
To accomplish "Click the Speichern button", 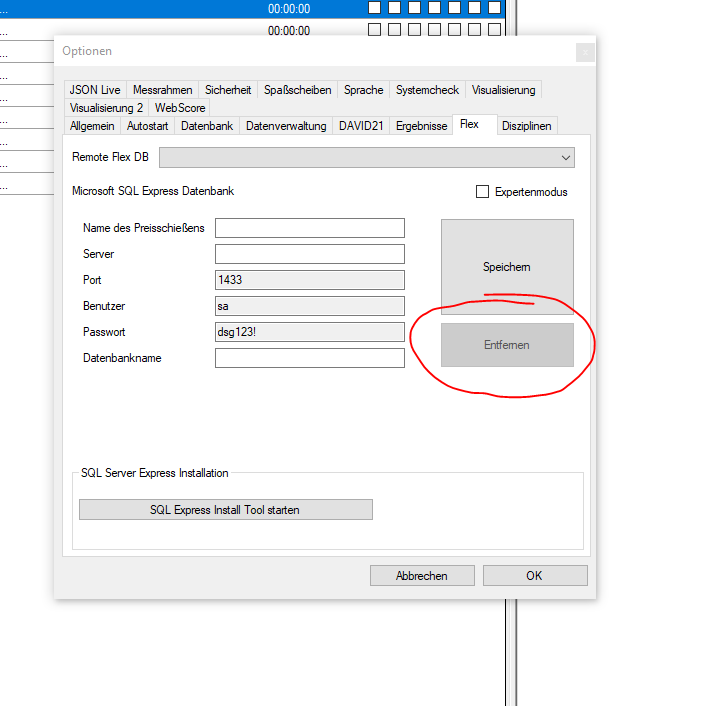I will tap(507, 267).
